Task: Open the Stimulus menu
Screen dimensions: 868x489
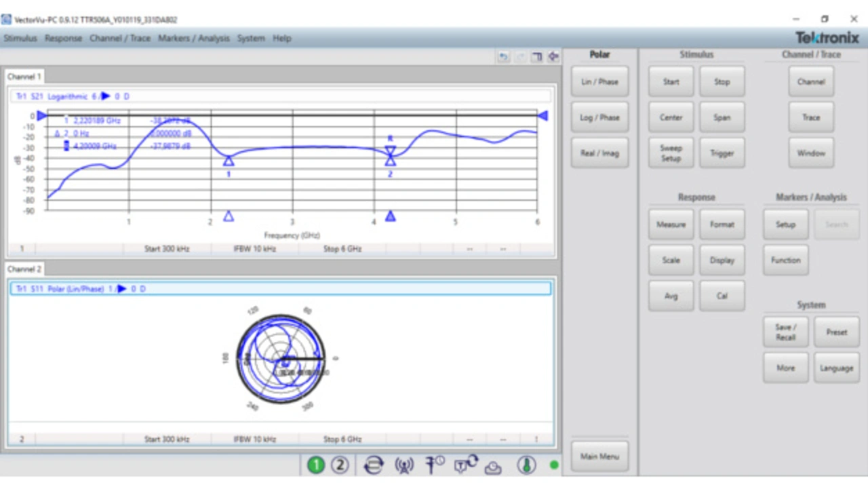Action: click(x=20, y=39)
